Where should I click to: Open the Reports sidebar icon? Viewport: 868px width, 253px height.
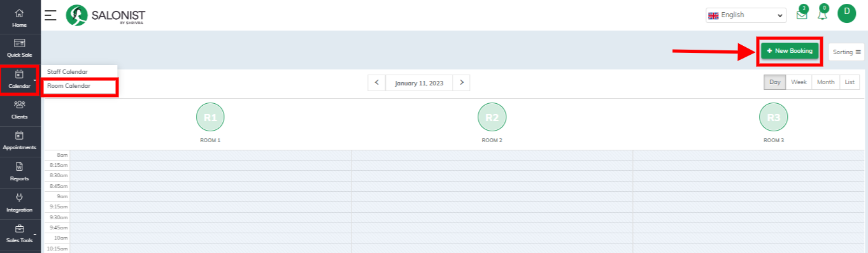click(20, 166)
